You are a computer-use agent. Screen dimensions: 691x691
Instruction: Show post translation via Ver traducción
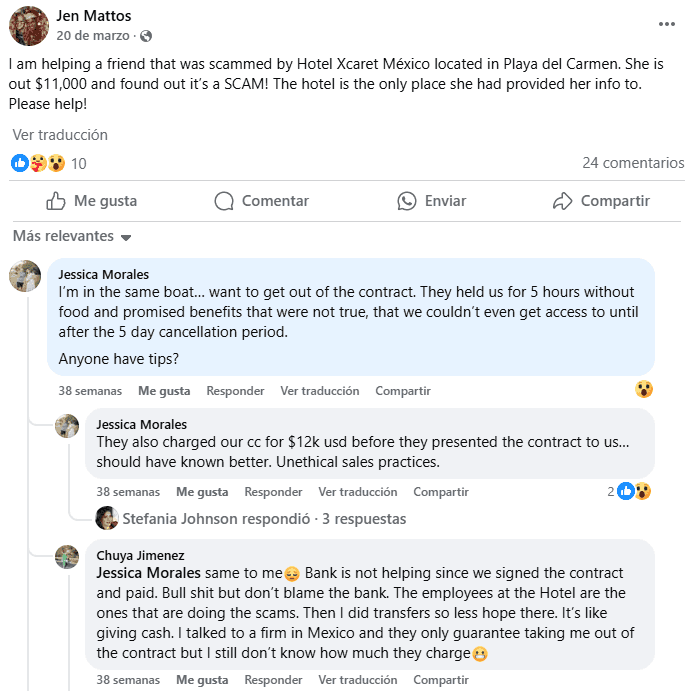click(60, 135)
